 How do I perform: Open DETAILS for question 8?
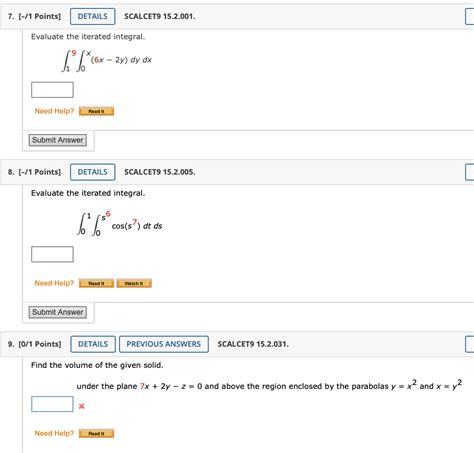(93, 172)
